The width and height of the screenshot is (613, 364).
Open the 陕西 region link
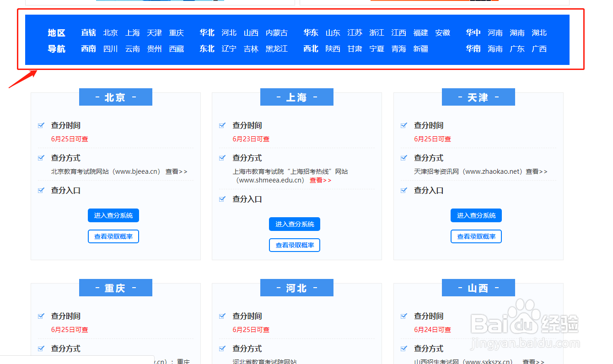(333, 49)
